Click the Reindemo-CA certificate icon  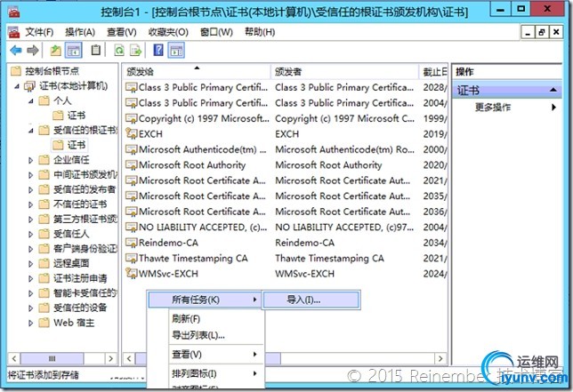click(131, 243)
